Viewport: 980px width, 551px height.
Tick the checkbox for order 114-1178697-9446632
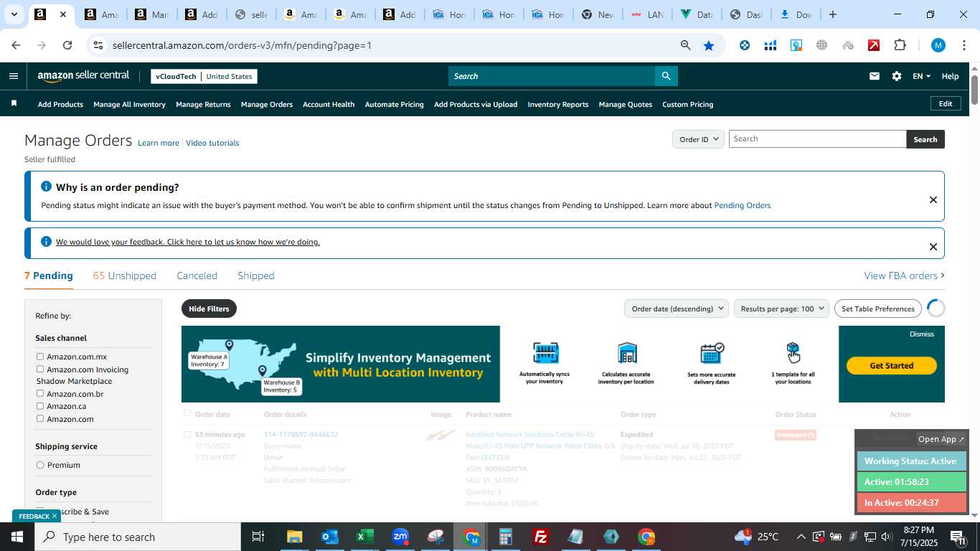[x=187, y=435]
